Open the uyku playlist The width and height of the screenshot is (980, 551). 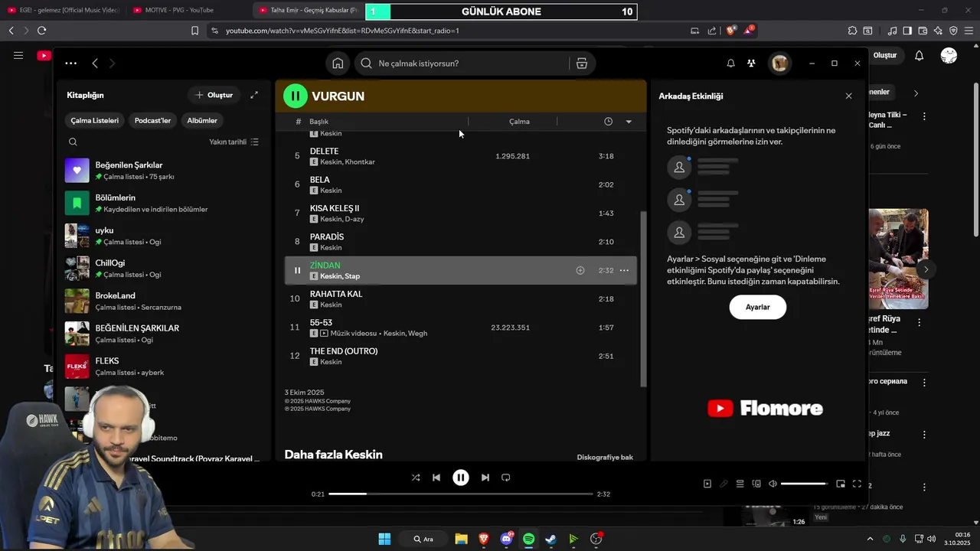(x=165, y=236)
